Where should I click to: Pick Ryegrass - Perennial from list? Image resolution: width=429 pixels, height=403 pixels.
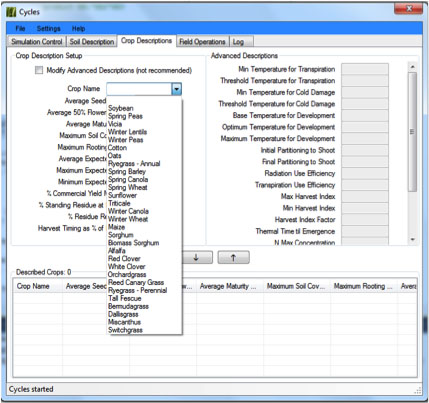(138, 291)
